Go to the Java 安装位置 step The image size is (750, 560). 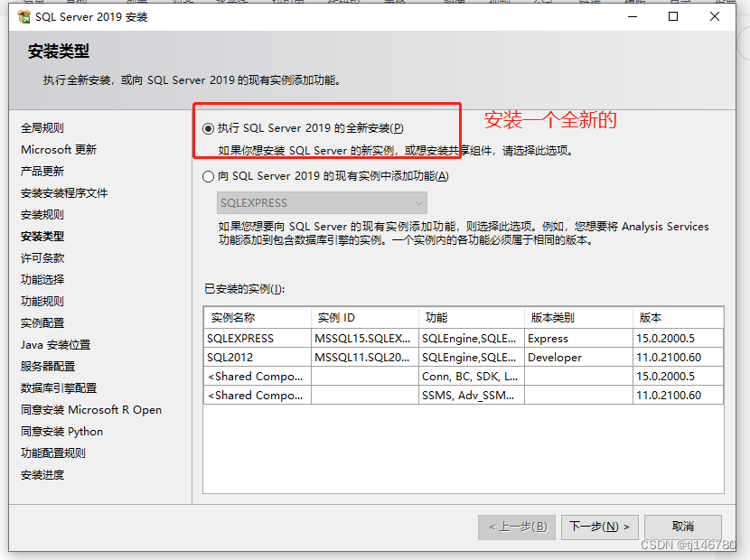55,345
